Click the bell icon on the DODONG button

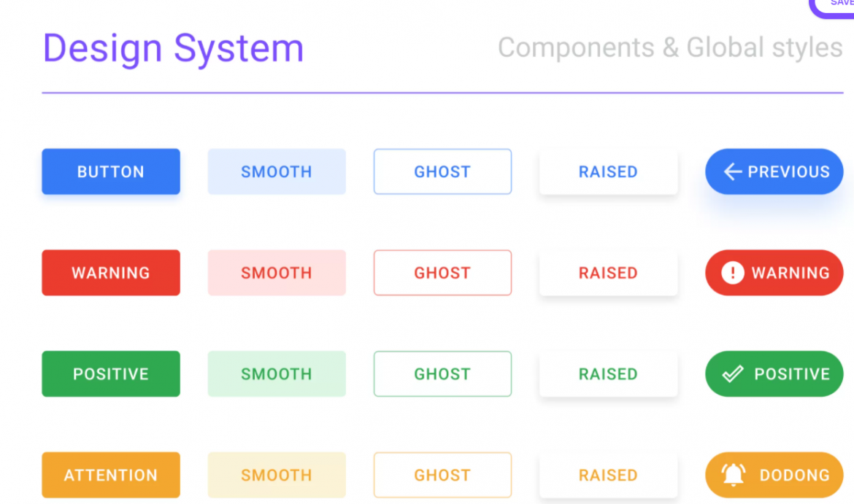[x=732, y=475]
